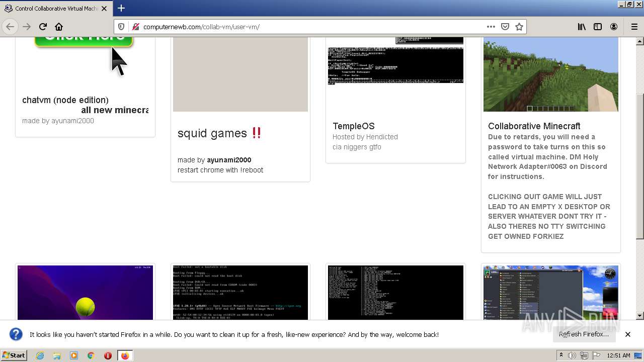Screen dimensions: 644x362
Task: Click 'Hosted by Hendicted' text
Action: click(365, 137)
